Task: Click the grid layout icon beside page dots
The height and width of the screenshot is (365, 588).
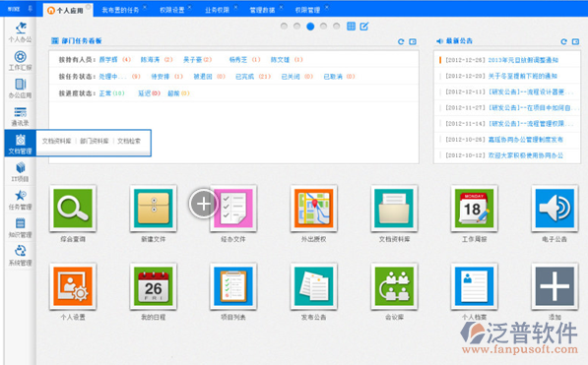Action: point(351,27)
